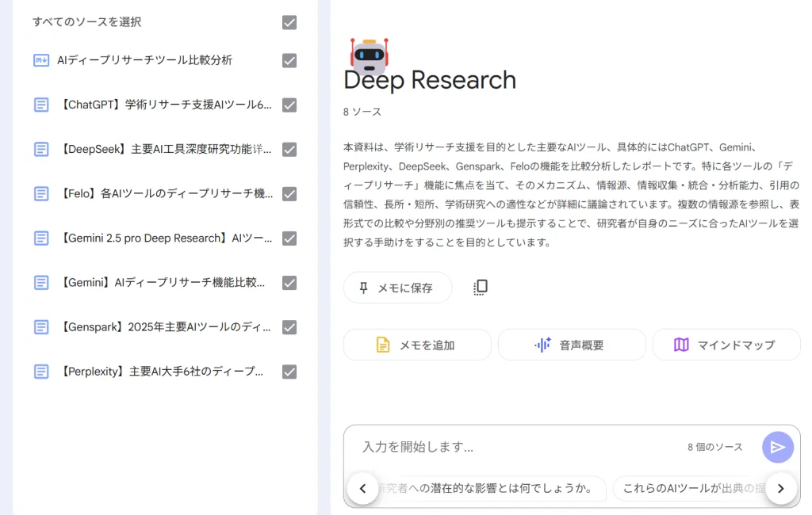Click the robot notebook icon above Deep Research
Viewport: 812px width, 515px height.
[x=370, y=56]
